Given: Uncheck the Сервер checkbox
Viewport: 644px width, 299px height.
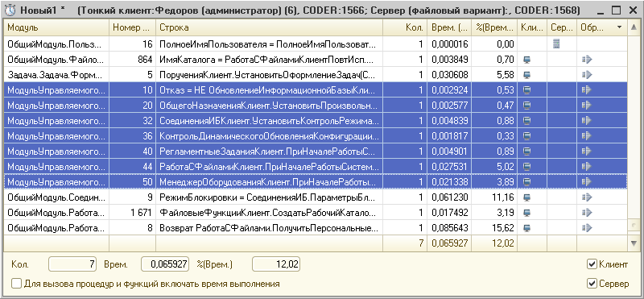Looking at the screenshot, I should [x=592, y=284].
